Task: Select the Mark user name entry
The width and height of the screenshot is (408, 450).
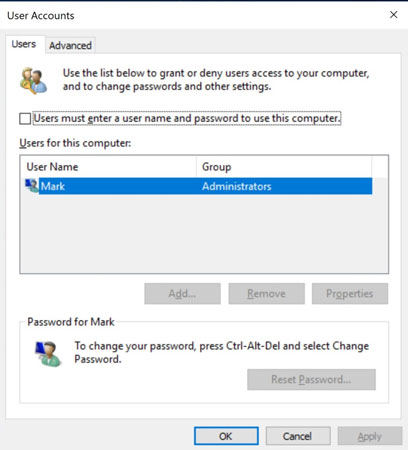Action: point(53,186)
